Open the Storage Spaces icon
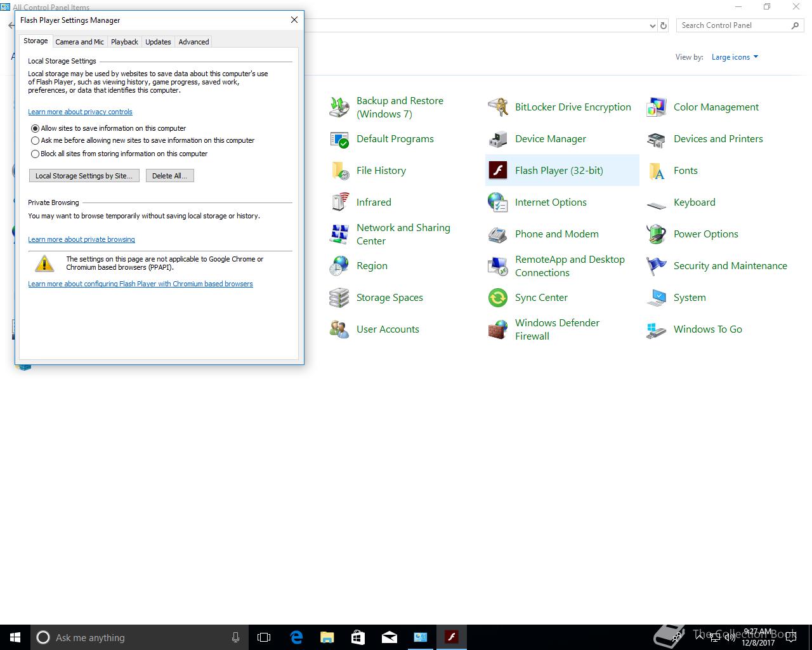Image resolution: width=812 pixels, height=650 pixels. [x=339, y=298]
